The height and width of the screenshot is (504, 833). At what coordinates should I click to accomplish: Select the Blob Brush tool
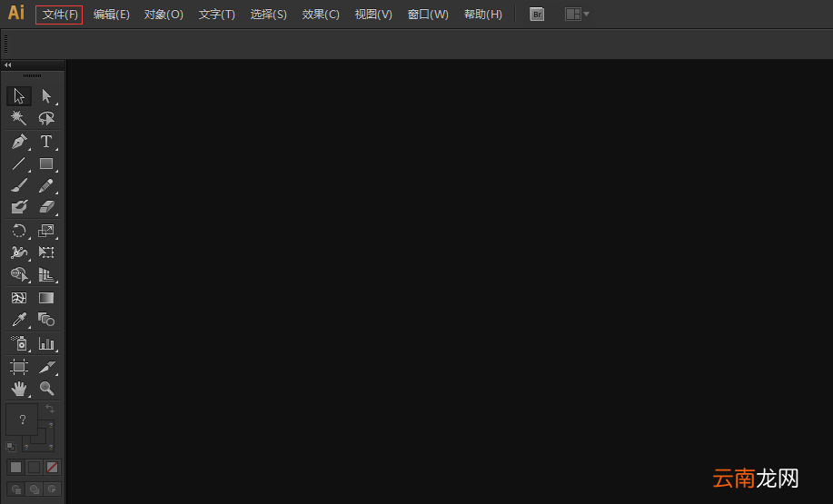pyautogui.click(x=18, y=206)
